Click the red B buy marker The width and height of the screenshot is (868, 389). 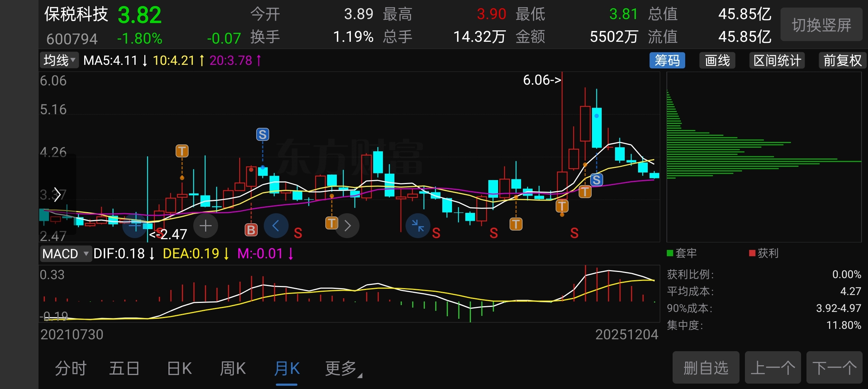(251, 229)
